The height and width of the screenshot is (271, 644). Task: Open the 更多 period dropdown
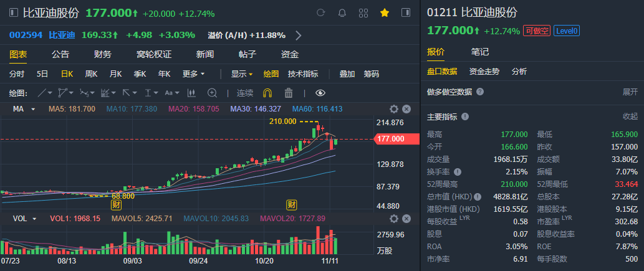tap(193, 74)
